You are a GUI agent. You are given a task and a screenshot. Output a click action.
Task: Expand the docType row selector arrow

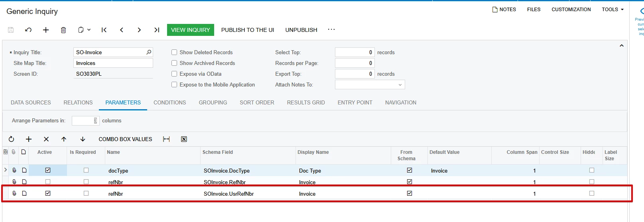coord(5,170)
